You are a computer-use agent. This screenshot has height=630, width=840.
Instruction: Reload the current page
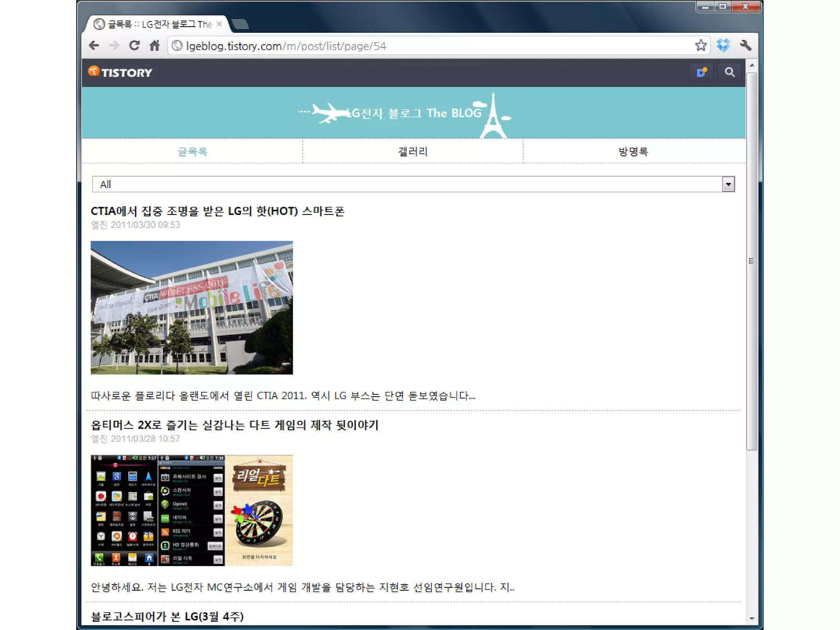tap(134, 46)
